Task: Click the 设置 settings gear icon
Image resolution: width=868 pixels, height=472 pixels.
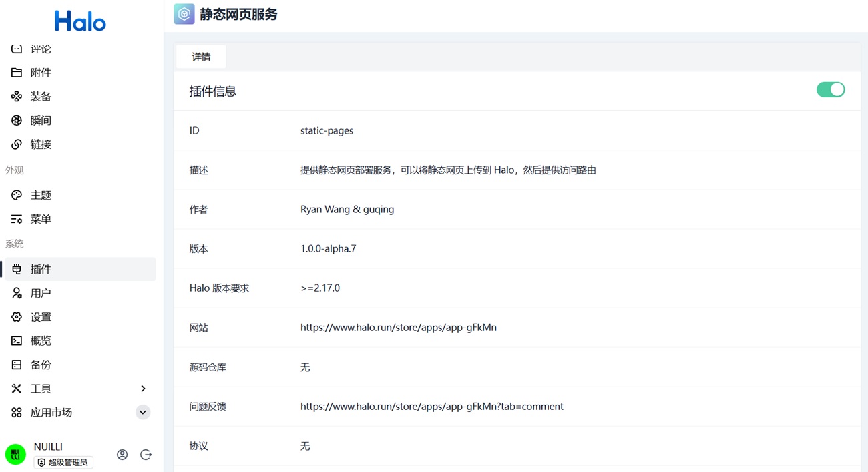Action: tap(17, 317)
